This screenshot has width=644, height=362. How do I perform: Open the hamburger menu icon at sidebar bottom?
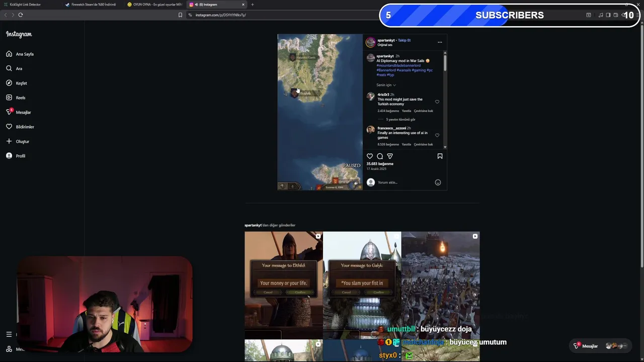click(x=9, y=334)
